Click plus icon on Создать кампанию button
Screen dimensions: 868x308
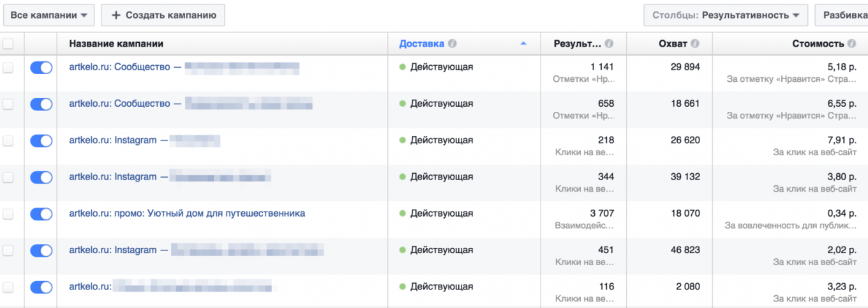(x=116, y=15)
